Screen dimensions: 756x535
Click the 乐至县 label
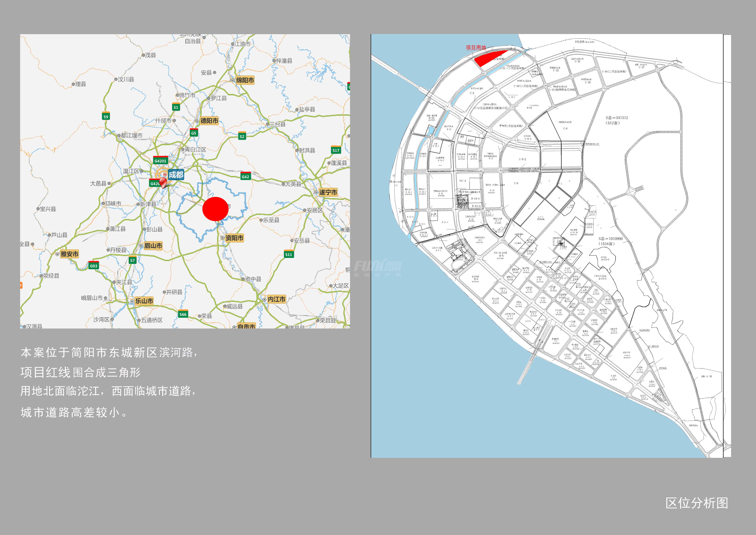click(x=271, y=220)
